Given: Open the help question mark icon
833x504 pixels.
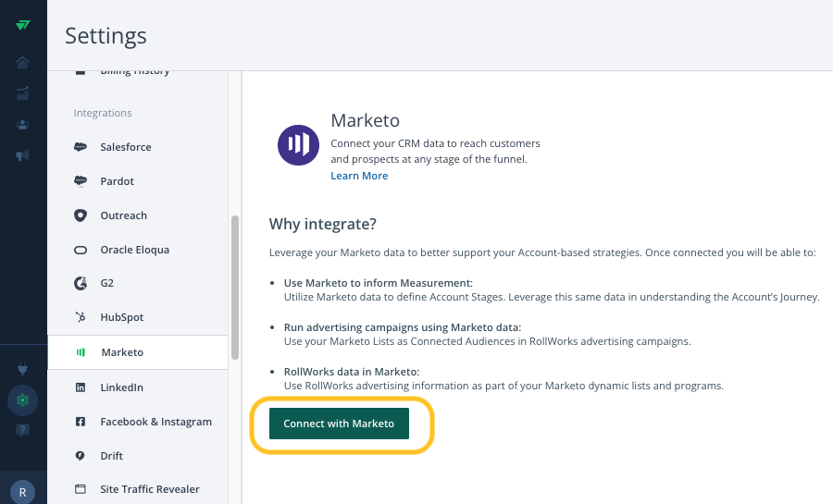Looking at the screenshot, I should [x=22, y=430].
